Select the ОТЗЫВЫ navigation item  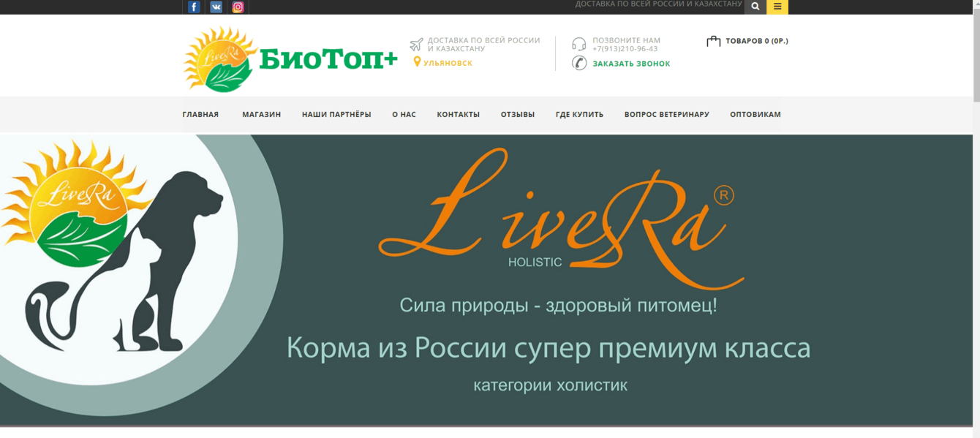518,114
